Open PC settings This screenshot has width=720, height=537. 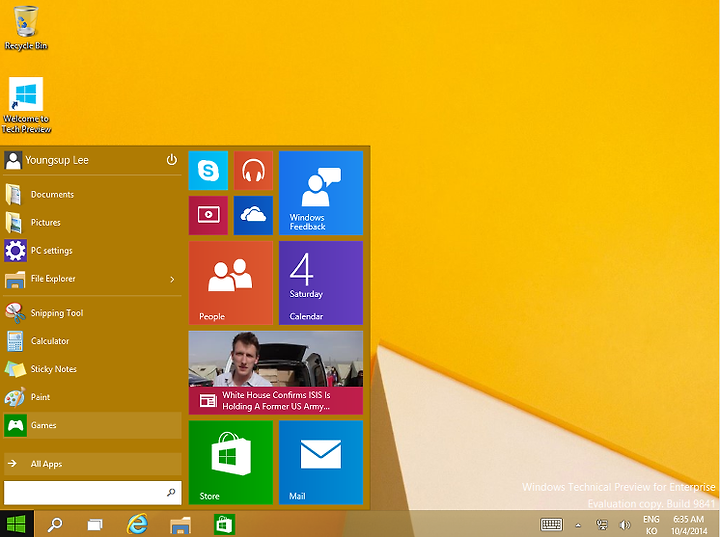tap(92, 250)
